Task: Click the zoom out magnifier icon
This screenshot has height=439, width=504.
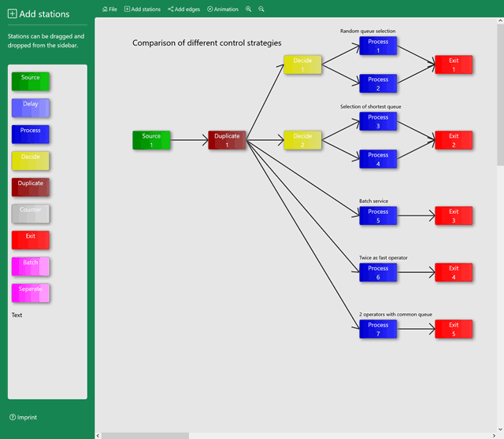Action: pos(261,9)
